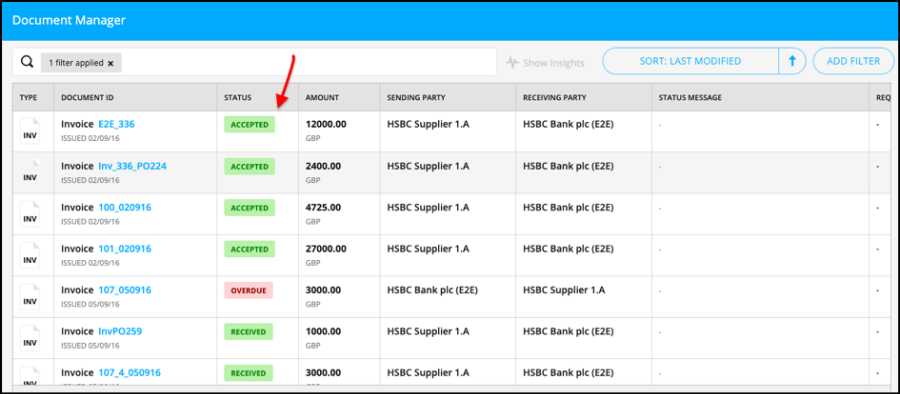
Task: Open the INV document icon for 101_020916
Action: 30,255
